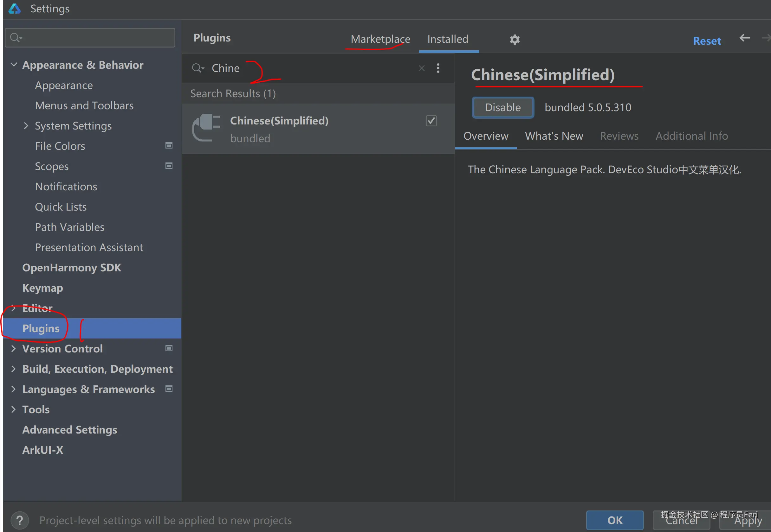This screenshot has height=532, width=771.
Task: Open the plugin search options kebab menu
Action: tap(438, 68)
